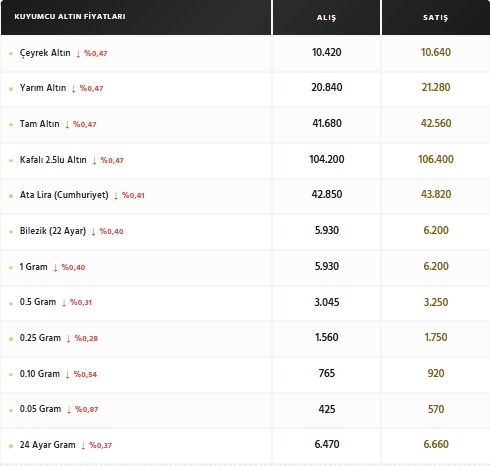Image resolution: width=490 pixels, height=466 pixels.
Task: Click the decrease arrow for Tam Altın
Action: click(67, 124)
